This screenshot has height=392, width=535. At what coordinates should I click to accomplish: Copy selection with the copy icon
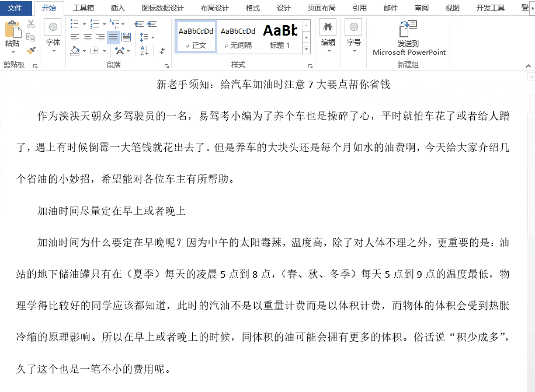pyautogui.click(x=31, y=37)
